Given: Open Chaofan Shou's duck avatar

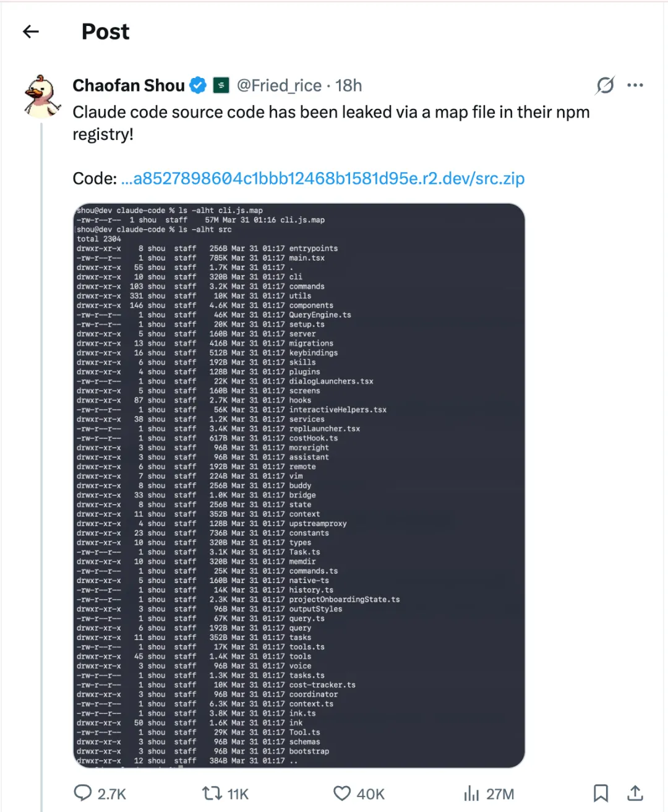Looking at the screenshot, I should click(x=43, y=97).
